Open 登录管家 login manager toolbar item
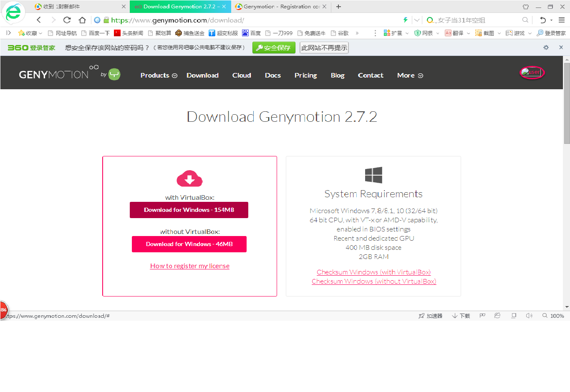This screenshot has width=570, height=392. 551,33
